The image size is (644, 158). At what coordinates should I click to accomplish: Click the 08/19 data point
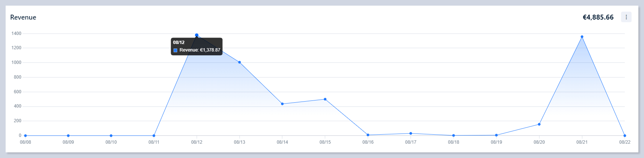point(496,135)
